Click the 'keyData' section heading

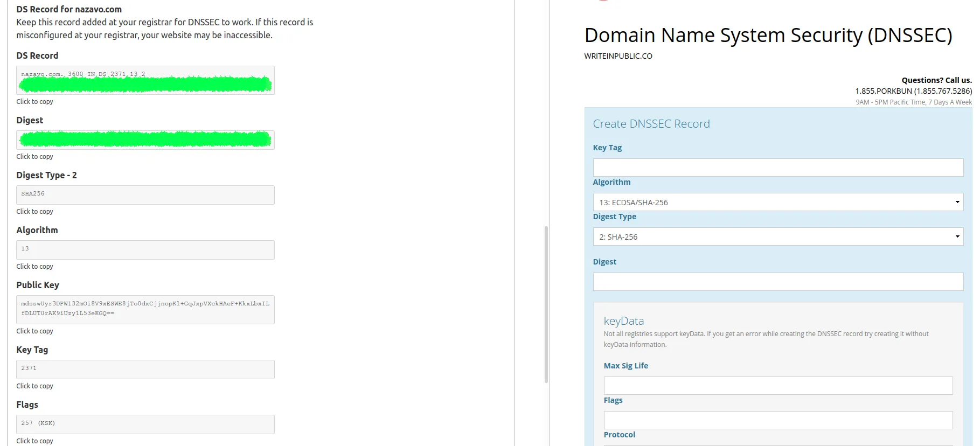(x=624, y=321)
